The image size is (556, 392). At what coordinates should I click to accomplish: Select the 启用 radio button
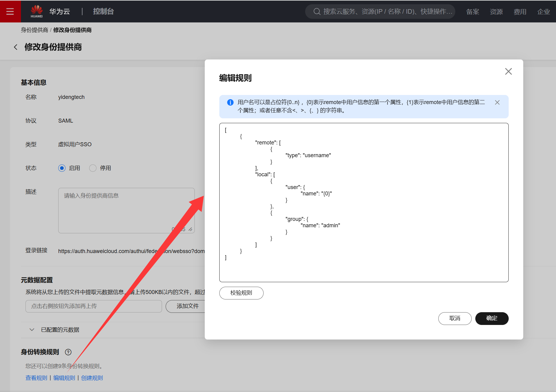[62, 168]
